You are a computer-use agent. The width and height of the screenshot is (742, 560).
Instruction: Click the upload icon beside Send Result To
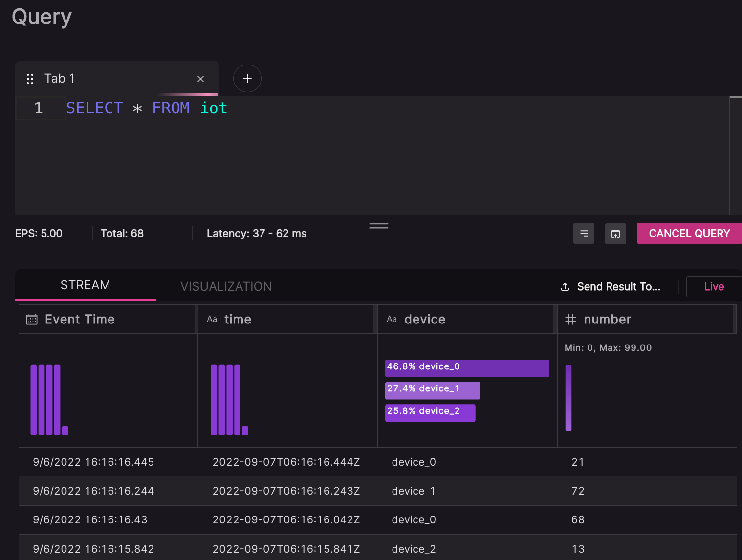565,287
